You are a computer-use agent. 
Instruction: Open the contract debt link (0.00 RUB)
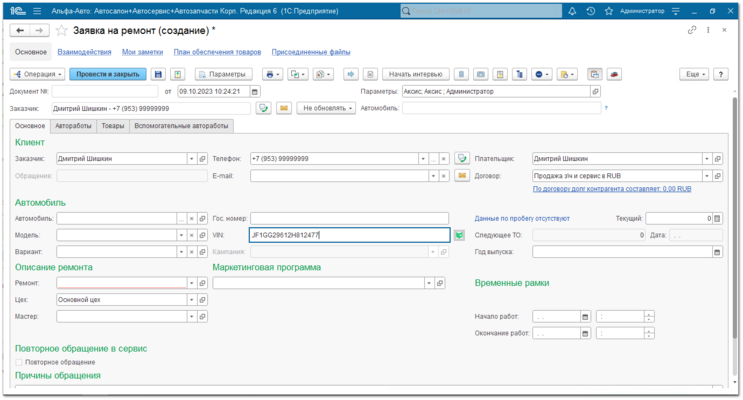click(612, 189)
